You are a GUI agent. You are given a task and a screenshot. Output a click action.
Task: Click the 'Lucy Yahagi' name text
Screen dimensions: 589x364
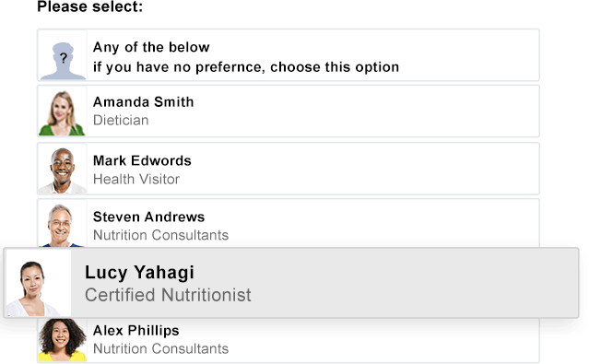139,273
